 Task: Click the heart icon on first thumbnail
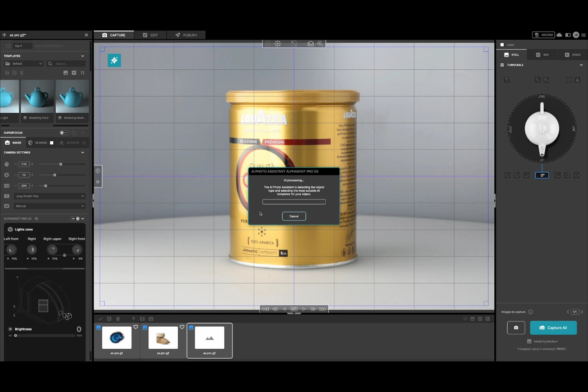tap(136, 327)
